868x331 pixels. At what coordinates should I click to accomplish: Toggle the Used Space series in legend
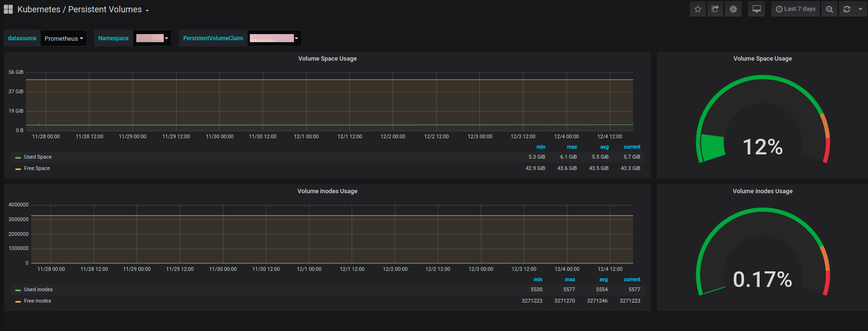(x=38, y=157)
